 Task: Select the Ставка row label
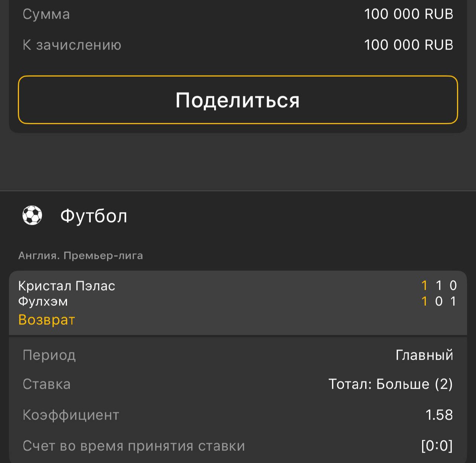[46, 384]
